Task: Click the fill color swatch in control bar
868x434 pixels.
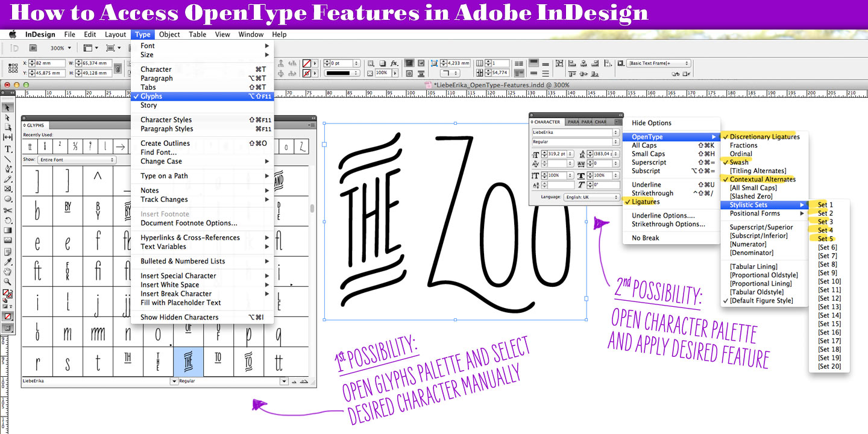Action: click(307, 63)
